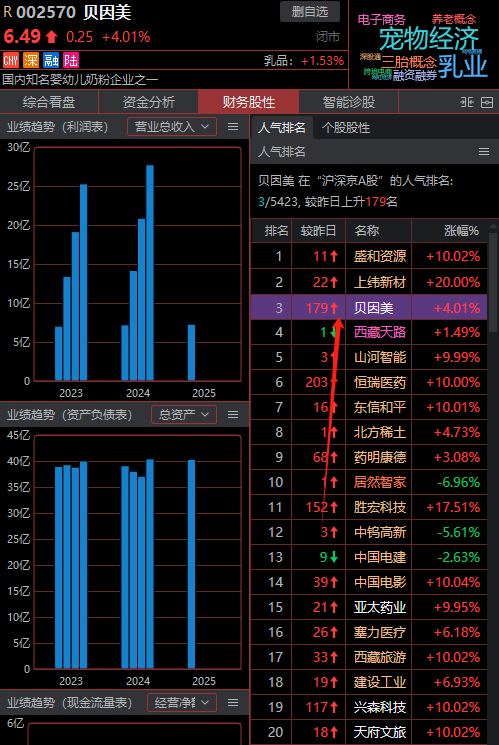Select stock 药明康德 in ranking list
This screenshot has width=499, height=745.
pyautogui.click(x=380, y=457)
